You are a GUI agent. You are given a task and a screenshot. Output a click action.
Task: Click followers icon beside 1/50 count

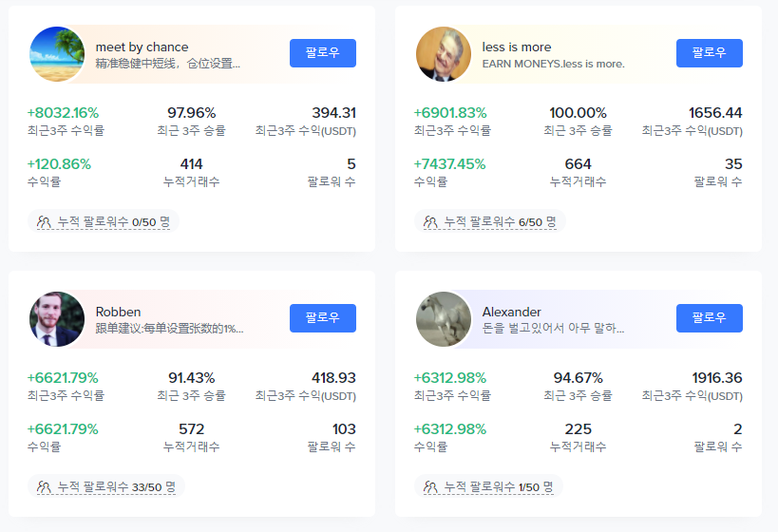(430, 486)
